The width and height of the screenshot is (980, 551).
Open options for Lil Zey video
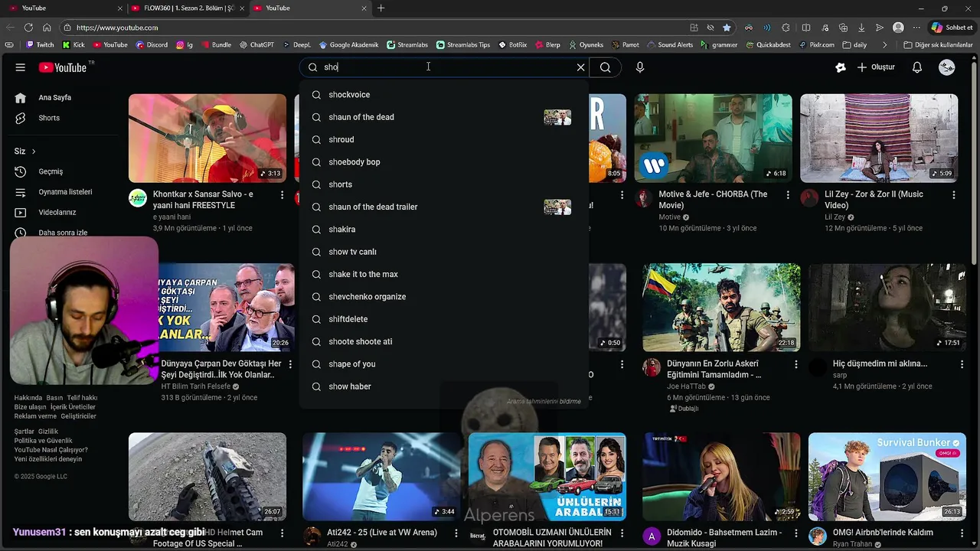[x=953, y=195]
